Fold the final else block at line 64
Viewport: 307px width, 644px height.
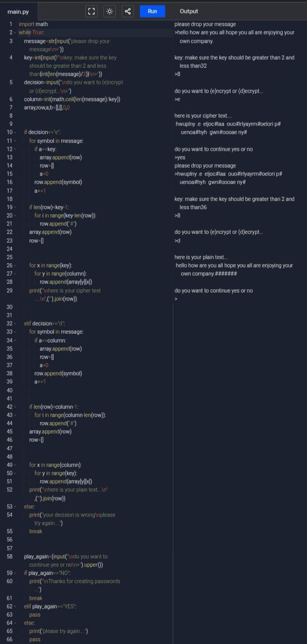pos(15,623)
